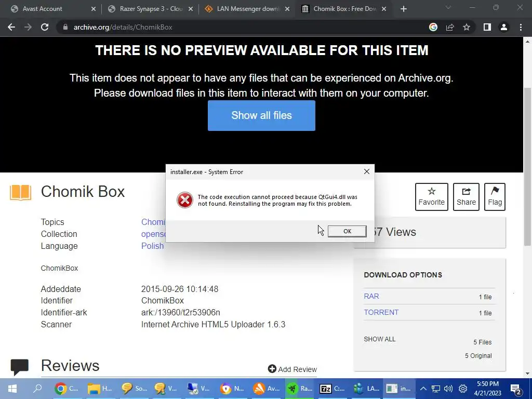Click the Chomik Box book icon
Viewport: 532px width, 399px height.
(20, 192)
